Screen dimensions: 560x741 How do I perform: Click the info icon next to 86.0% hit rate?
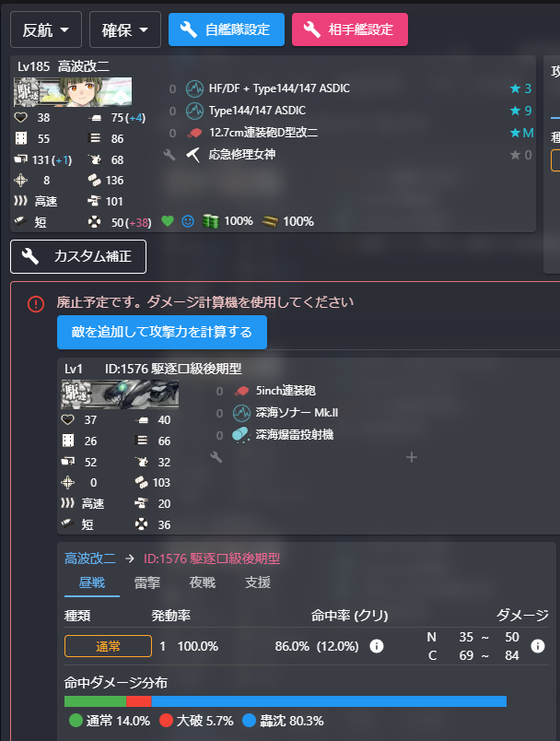pos(377,646)
